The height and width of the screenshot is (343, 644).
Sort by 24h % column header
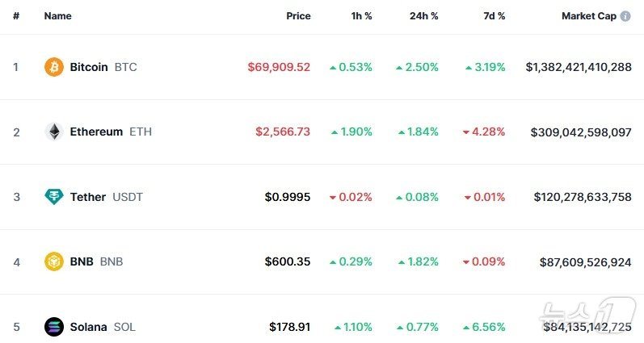(x=423, y=16)
